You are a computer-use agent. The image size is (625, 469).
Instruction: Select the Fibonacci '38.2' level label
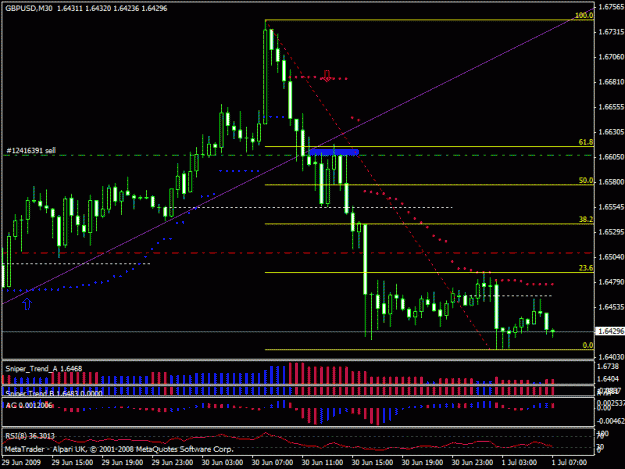(586, 220)
